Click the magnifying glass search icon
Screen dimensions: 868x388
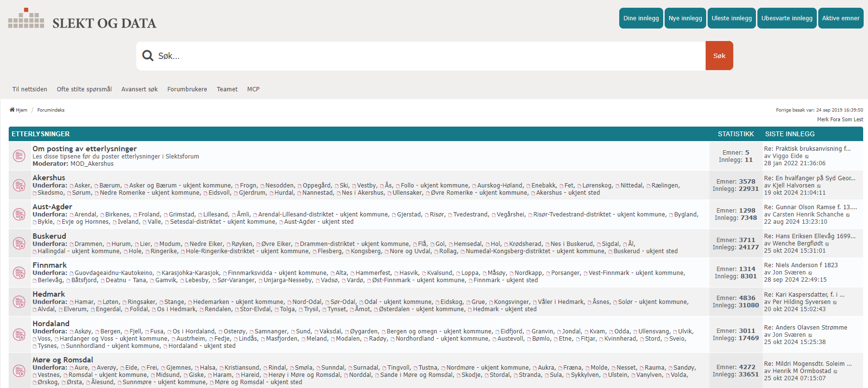point(148,56)
